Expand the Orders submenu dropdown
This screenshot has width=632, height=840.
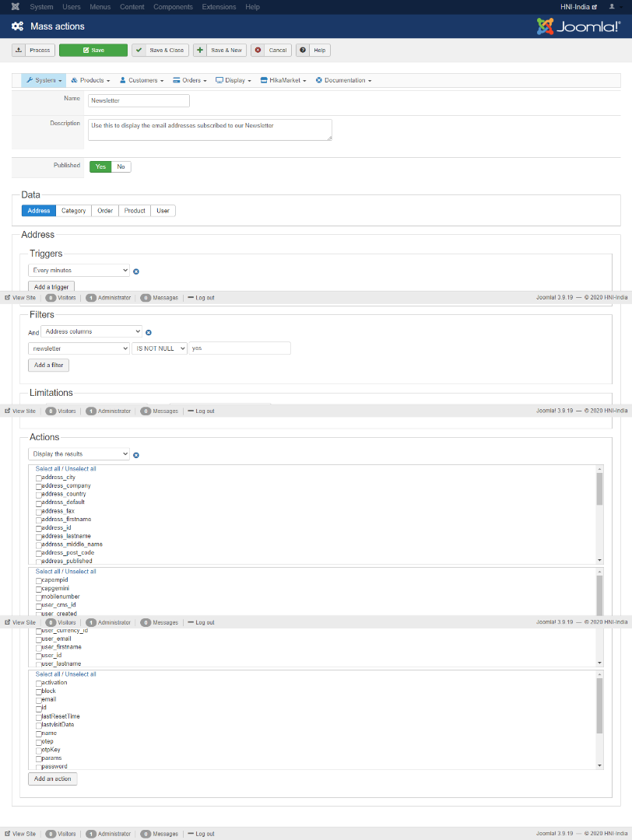pyautogui.click(x=190, y=80)
